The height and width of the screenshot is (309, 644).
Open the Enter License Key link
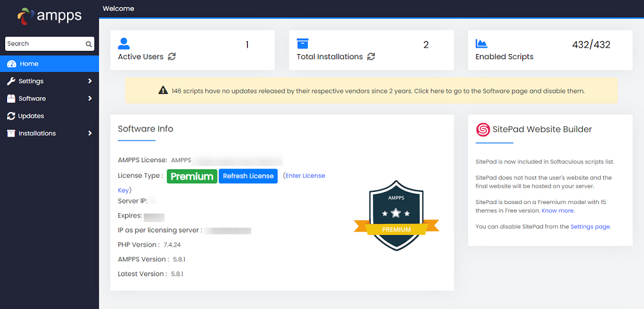(305, 176)
